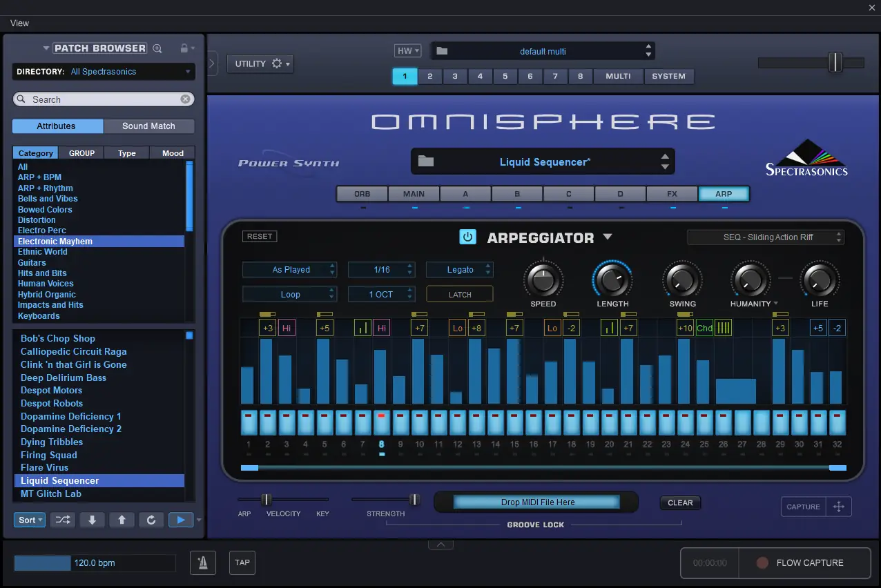Click the shuffle patches icon
The height and width of the screenshot is (588, 881).
point(63,520)
